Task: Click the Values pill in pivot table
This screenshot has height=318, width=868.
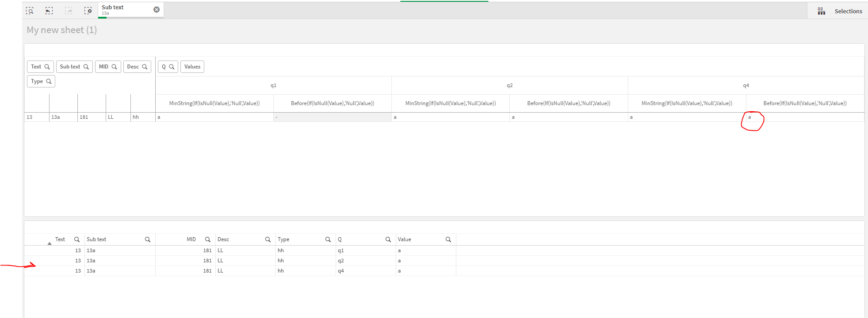Action: pyautogui.click(x=192, y=67)
